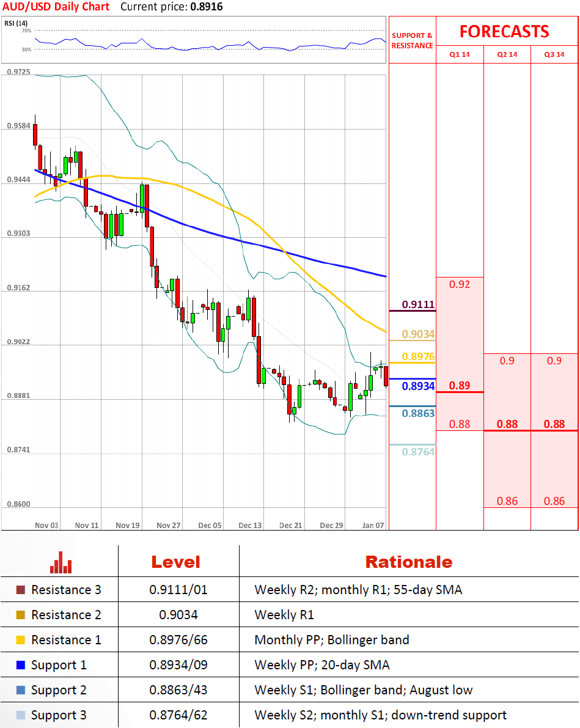Image resolution: width=580 pixels, height=728 pixels.
Task: Click the Q1 forecast high value 0.92
Action: point(459,284)
